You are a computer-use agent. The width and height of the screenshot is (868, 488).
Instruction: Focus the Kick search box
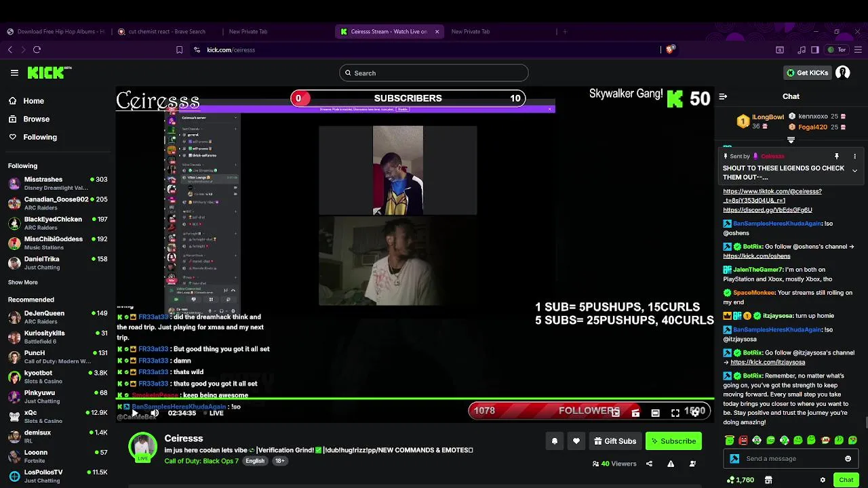434,73
